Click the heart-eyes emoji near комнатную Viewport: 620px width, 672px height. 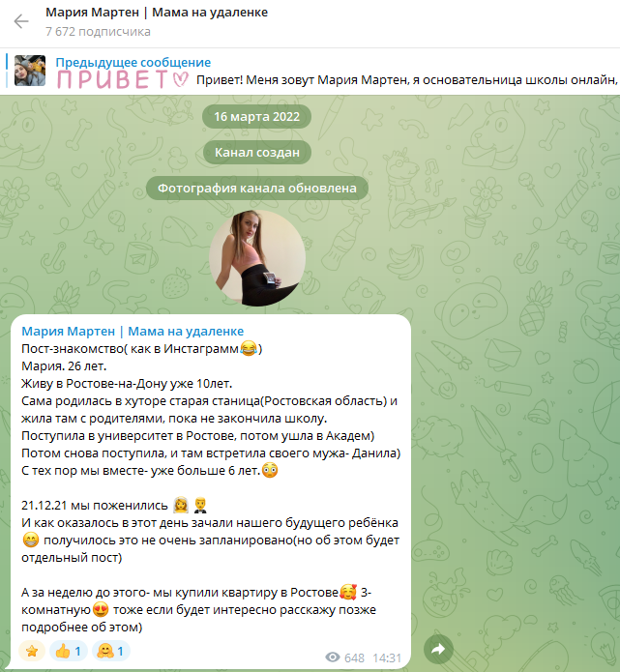click(x=101, y=610)
